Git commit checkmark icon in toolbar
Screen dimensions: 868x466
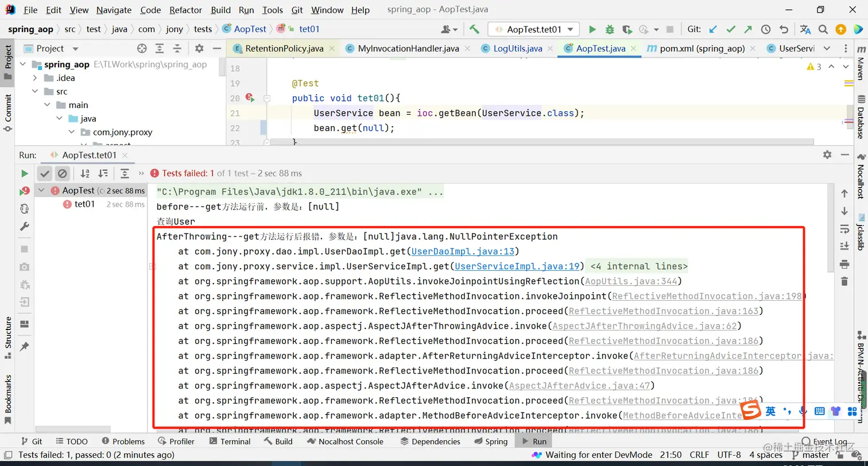(x=731, y=29)
